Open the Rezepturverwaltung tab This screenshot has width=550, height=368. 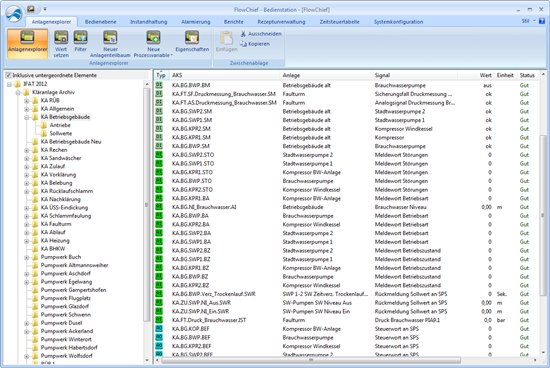(281, 22)
